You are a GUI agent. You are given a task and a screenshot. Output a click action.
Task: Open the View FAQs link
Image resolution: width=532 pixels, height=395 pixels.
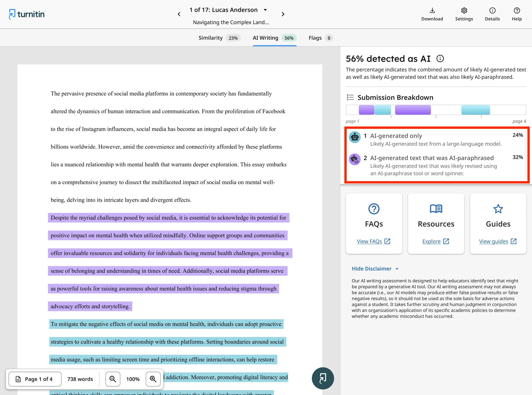pyautogui.click(x=373, y=241)
